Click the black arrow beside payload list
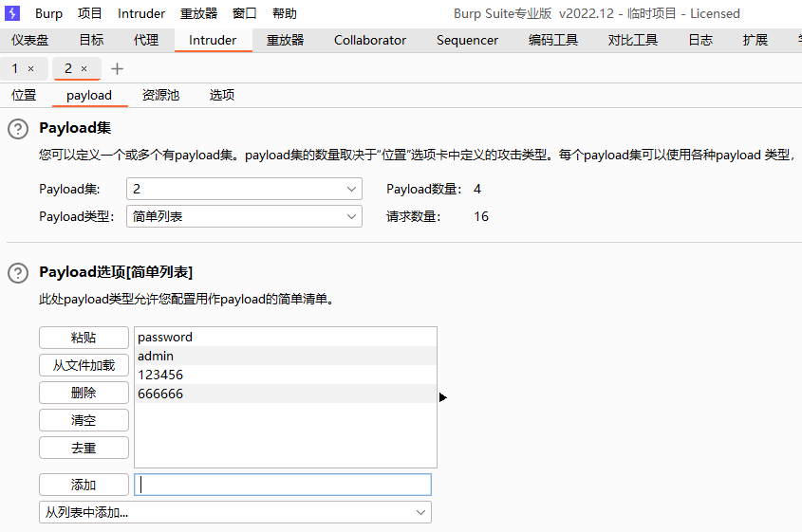The image size is (802, 532). pyautogui.click(x=443, y=397)
